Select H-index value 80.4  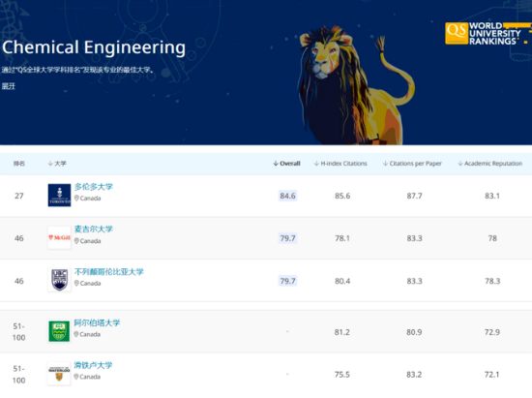click(342, 281)
